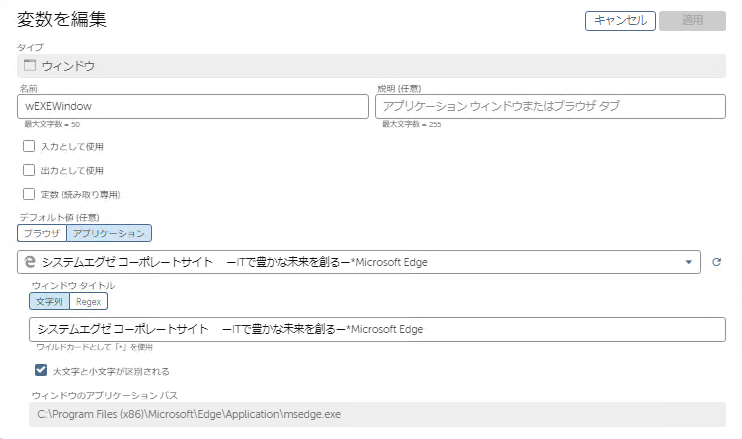Click the 適用 button
This screenshot has width=742, height=439.
[x=692, y=21]
